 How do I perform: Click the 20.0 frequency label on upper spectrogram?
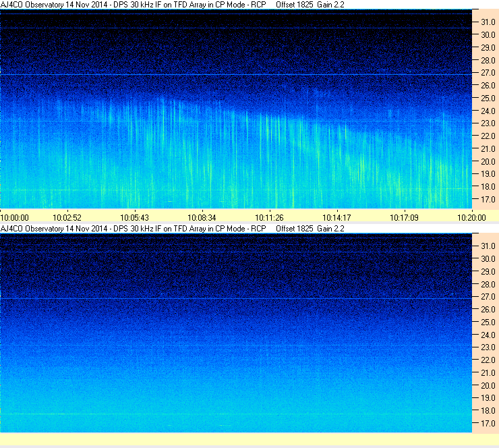pos(488,161)
